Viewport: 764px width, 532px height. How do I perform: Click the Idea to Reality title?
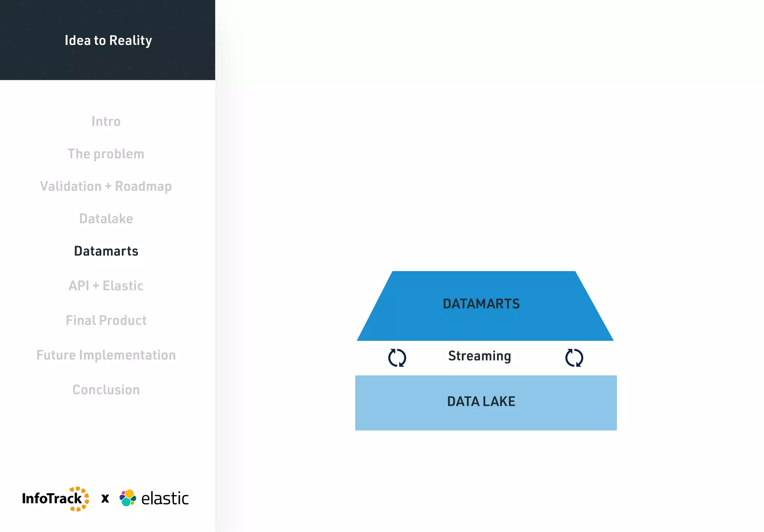pyautogui.click(x=108, y=40)
